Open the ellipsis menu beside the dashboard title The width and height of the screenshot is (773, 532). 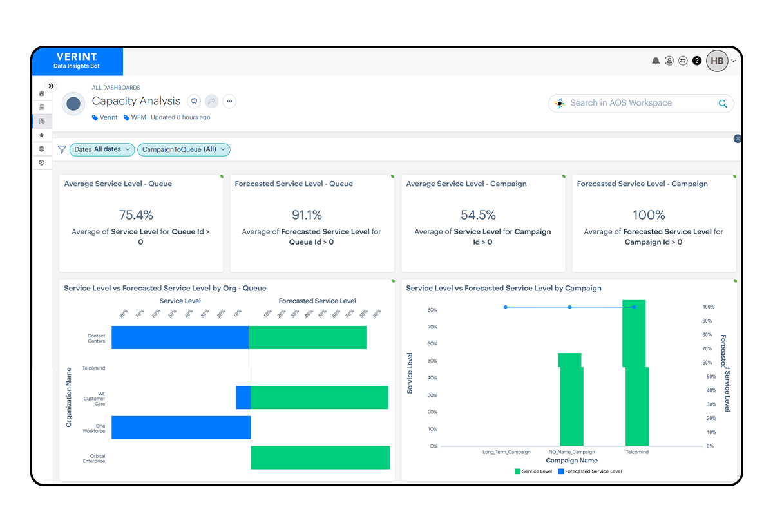tap(229, 101)
